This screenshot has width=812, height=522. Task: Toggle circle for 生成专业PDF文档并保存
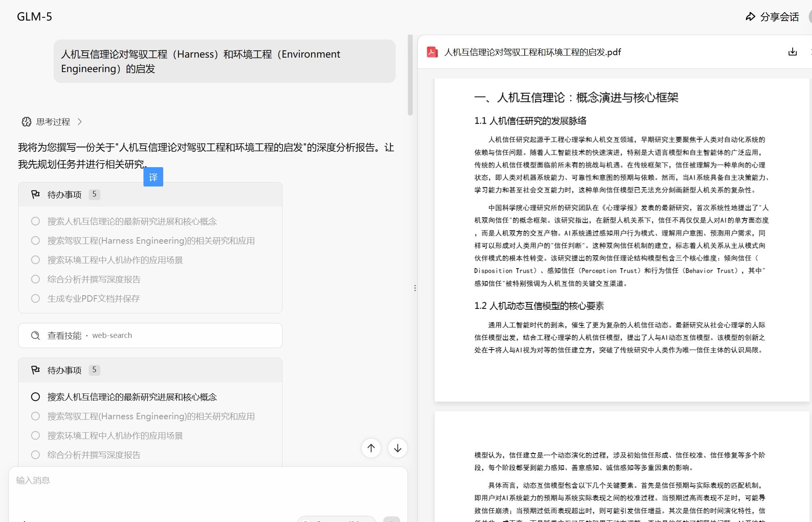35,298
